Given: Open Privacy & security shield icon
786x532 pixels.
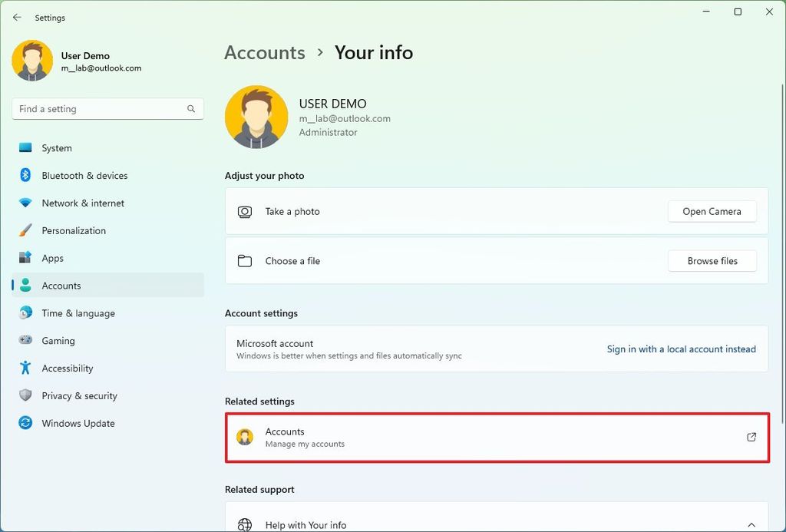Looking at the screenshot, I should 25,395.
